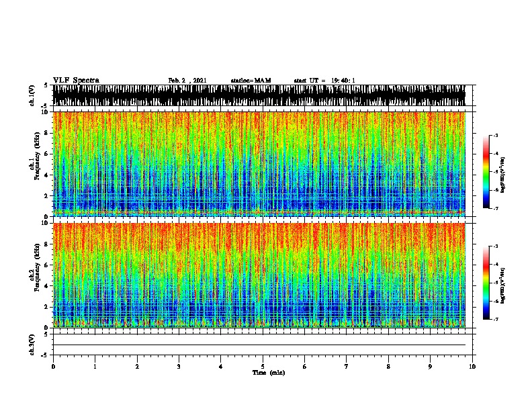Click the flat line in ch.3 panel
532x411 pixels.
259,345
